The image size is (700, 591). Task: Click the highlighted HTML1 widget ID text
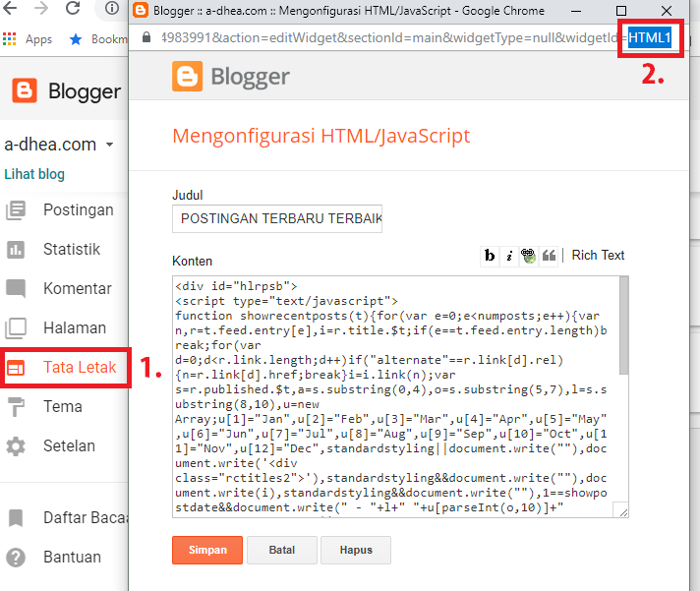click(x=650, y=37)
